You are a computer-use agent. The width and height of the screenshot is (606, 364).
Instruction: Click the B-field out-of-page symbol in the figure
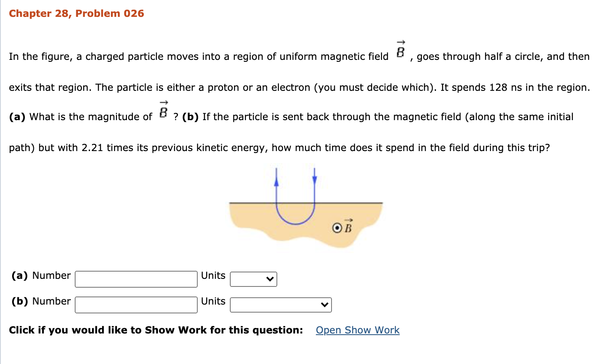(337, 227)
